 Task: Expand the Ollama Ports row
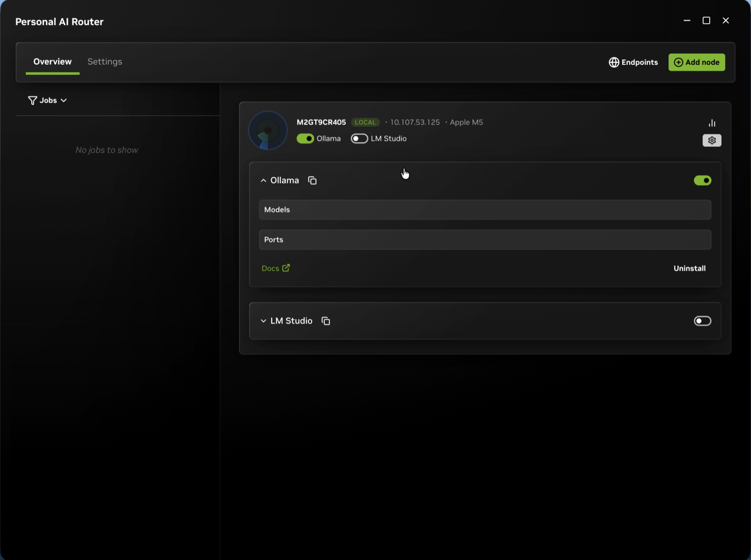click(485, 240)
